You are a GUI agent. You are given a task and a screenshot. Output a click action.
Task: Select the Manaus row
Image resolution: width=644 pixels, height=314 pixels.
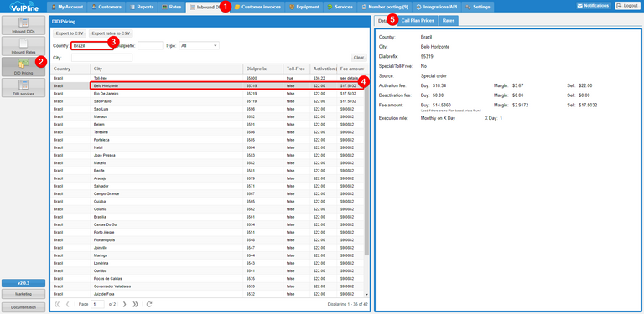pos(207,117)
